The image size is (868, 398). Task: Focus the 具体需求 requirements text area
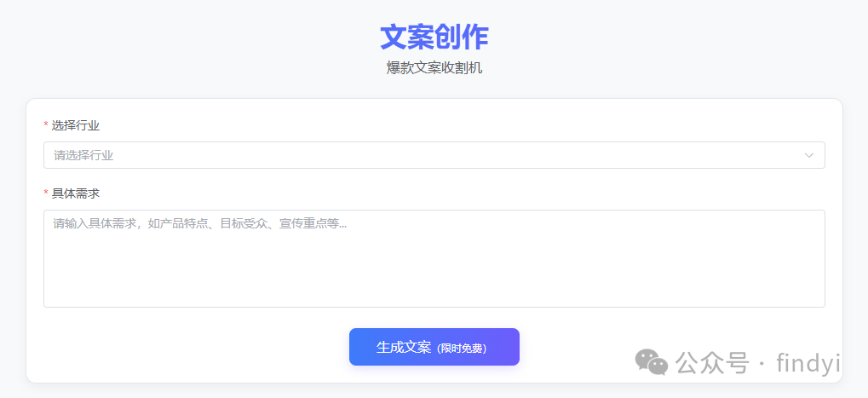[x=434, y=258]
